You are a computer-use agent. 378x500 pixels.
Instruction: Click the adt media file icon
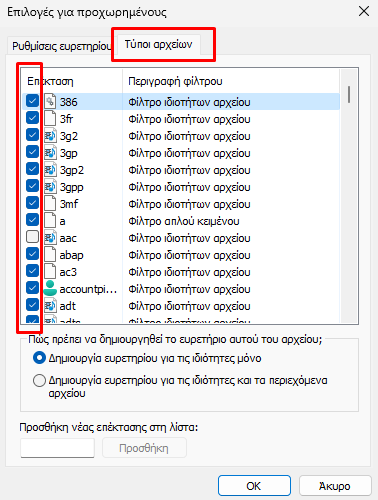[50, 305]
